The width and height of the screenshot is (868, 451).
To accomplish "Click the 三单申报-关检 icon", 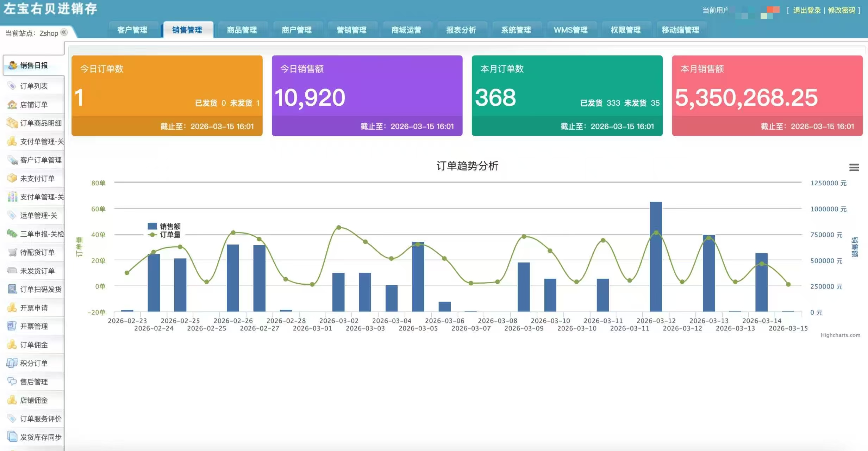I will (x=12, y=234).
